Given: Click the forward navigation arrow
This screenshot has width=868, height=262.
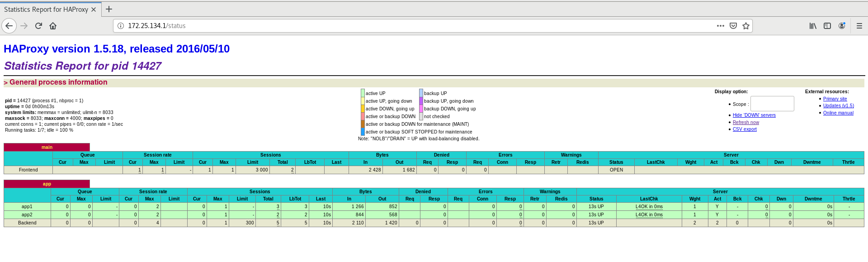Looking at the screenshot, I should [24, 26].
